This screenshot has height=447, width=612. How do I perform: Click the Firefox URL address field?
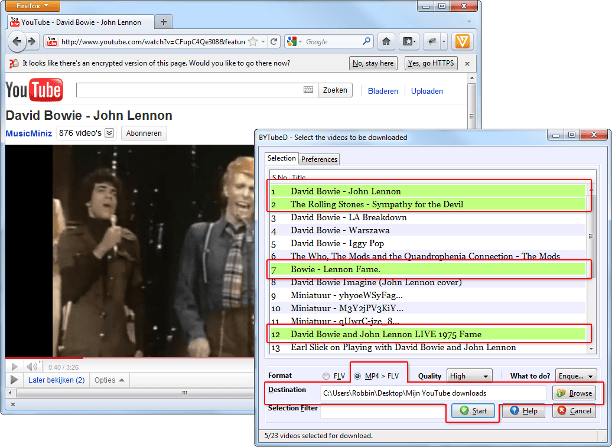pos(153,41)
